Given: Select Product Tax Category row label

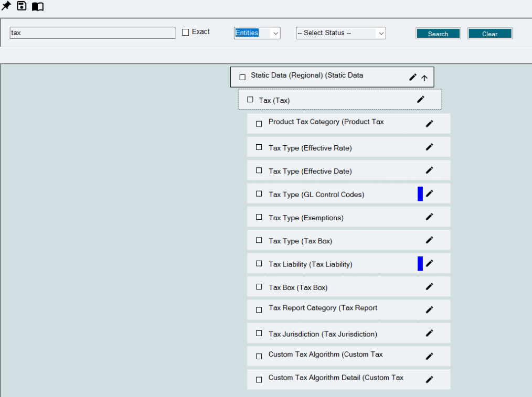Looking at the screenshot, I should coord(326,122).
